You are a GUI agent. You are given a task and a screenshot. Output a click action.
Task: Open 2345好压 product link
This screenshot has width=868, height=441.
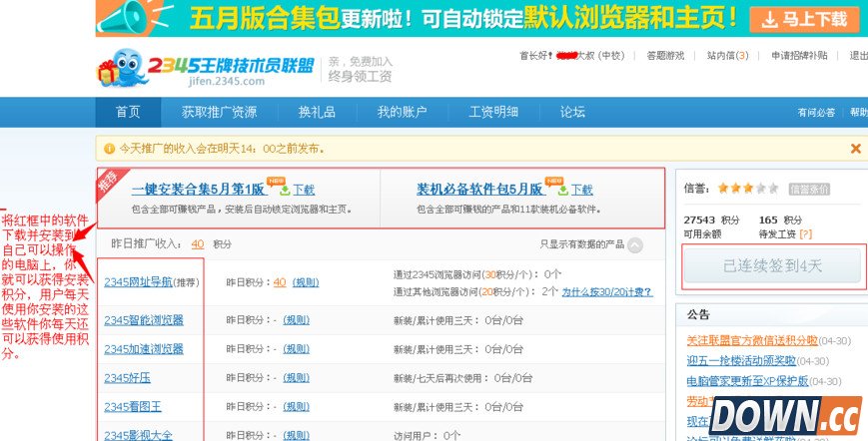[x=127, y=378]
